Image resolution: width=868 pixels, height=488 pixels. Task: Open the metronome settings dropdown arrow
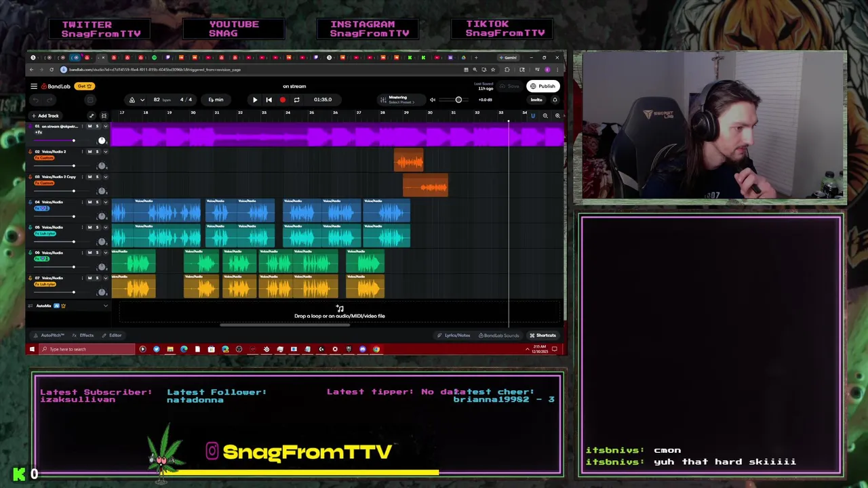(142, 100)
